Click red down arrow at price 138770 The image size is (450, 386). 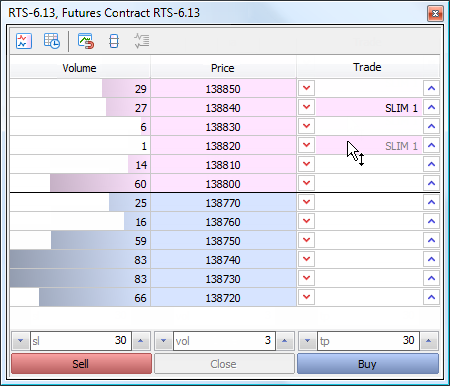[306, 202]
